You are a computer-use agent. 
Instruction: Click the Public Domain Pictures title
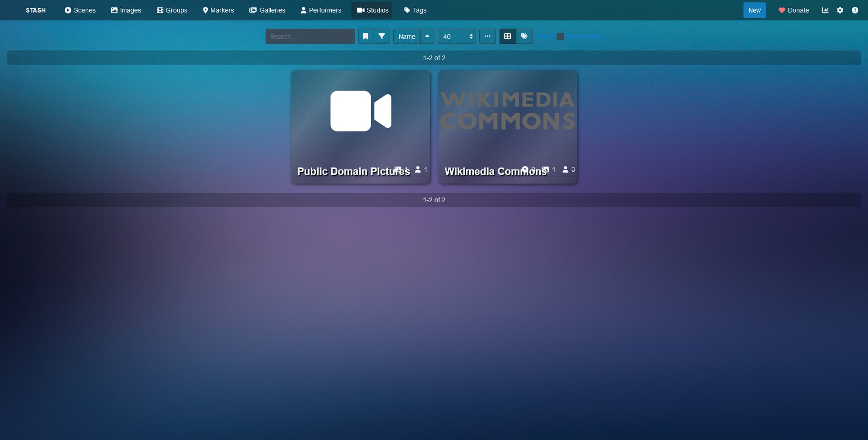(x=353, y=172)
